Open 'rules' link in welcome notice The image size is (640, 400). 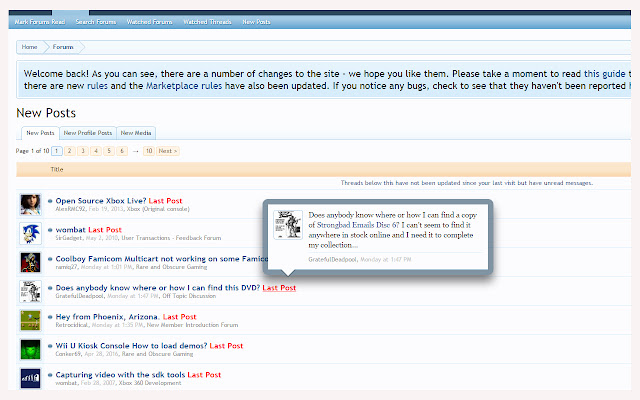point(97,86)
